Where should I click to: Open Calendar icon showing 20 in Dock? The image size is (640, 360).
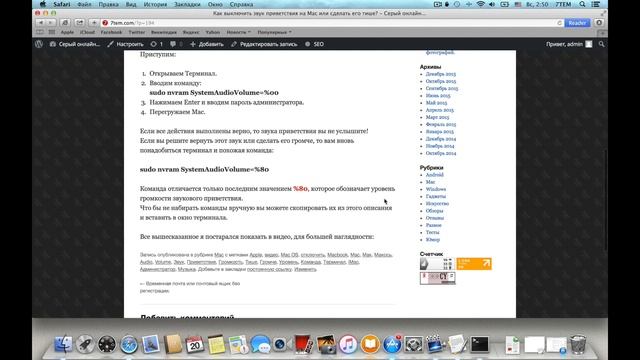194,344
